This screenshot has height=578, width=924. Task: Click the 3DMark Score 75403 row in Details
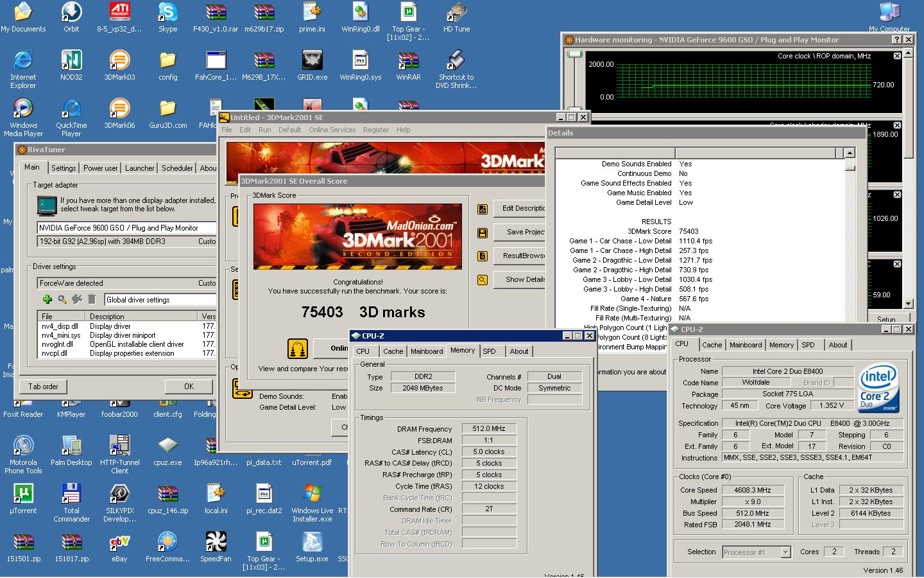pyautogui.click(x=699, y=231)
